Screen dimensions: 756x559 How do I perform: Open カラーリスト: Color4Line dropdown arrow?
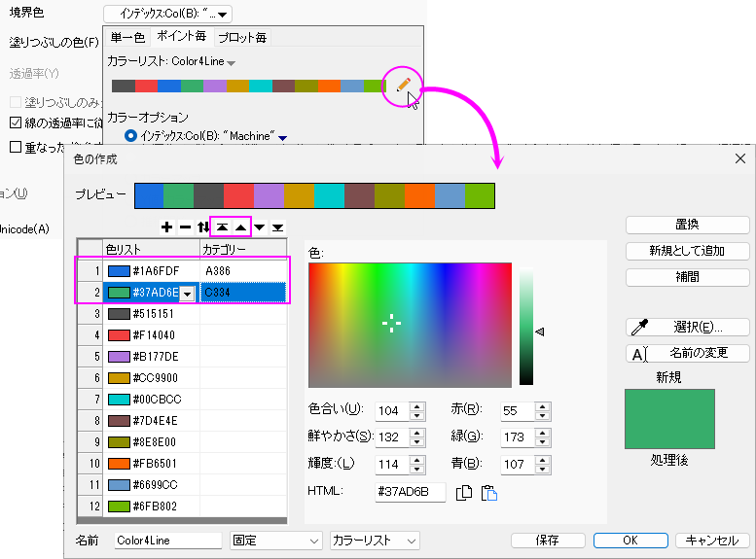[231, 62]
